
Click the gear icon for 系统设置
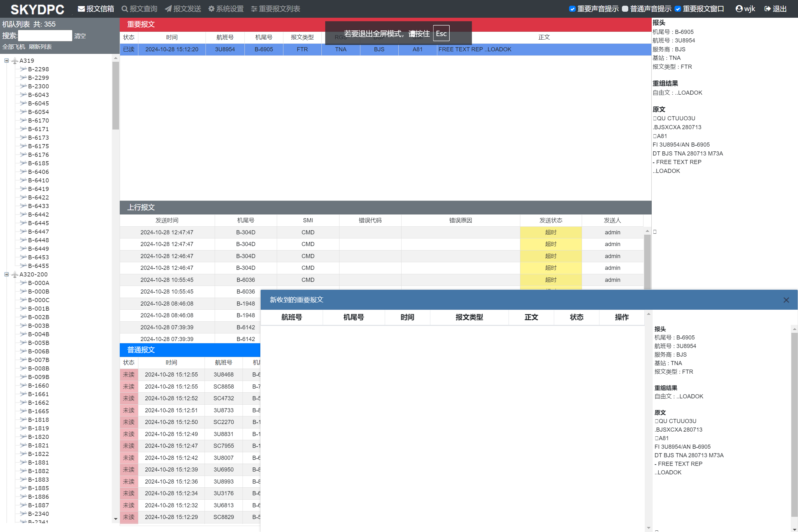point(212,9)
